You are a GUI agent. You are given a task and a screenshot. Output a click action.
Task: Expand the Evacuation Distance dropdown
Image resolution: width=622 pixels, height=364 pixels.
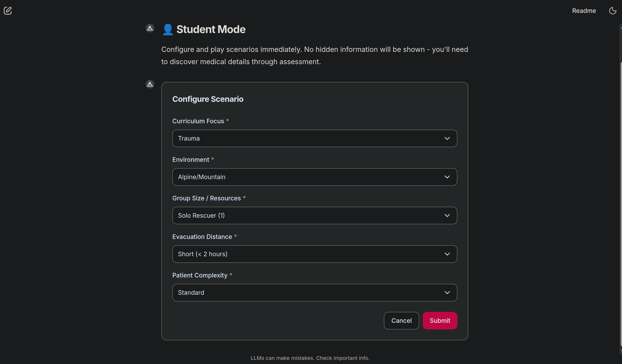point(314,254)
